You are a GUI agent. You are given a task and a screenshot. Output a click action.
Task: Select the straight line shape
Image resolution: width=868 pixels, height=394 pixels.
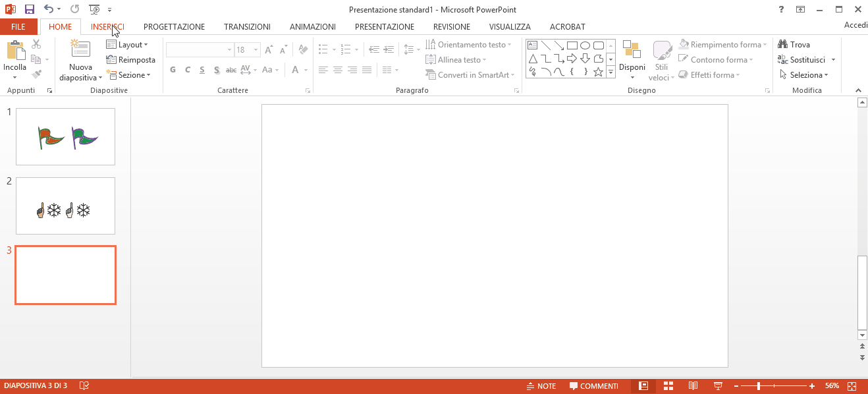click(x=545, y=45)
